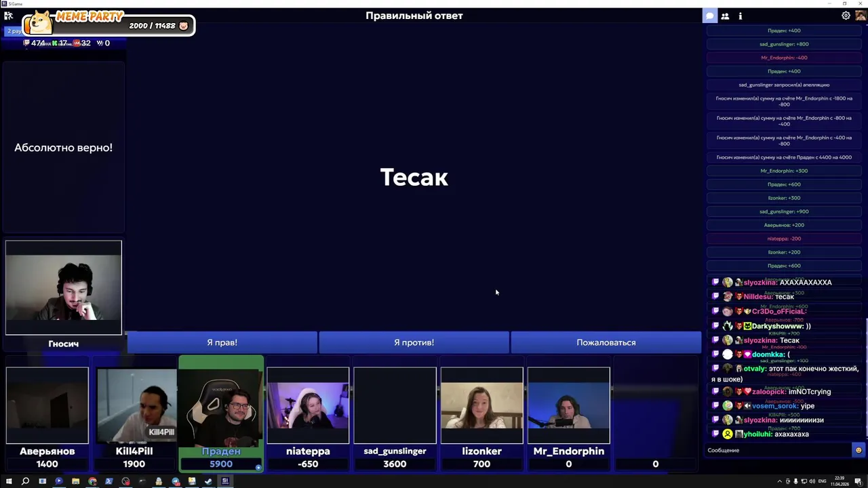This screenshot has width=868, height=488.
Task: Show the players list panel
Action: tap(725, 16)
